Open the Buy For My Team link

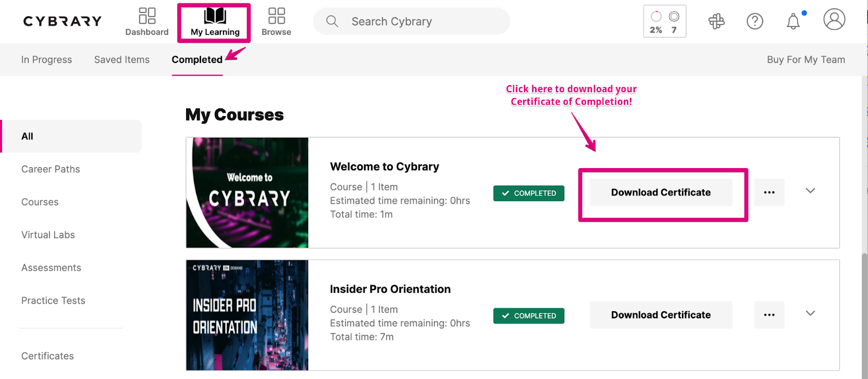pyautogui.click(x=806, y=60)
